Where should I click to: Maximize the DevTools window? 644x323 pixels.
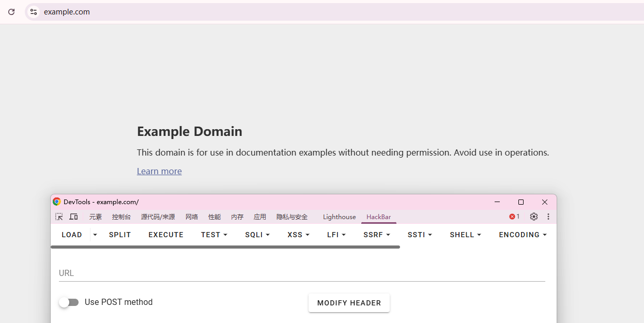(x=521, y=202)
